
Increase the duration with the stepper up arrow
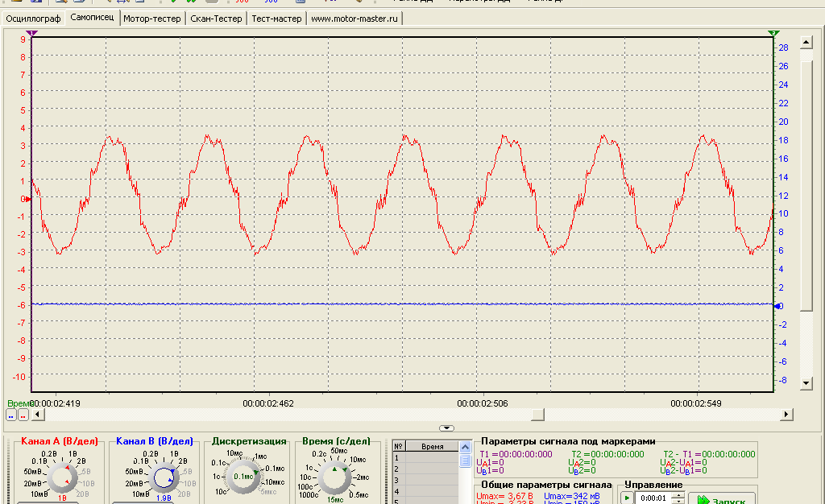[x=678, y=496]
